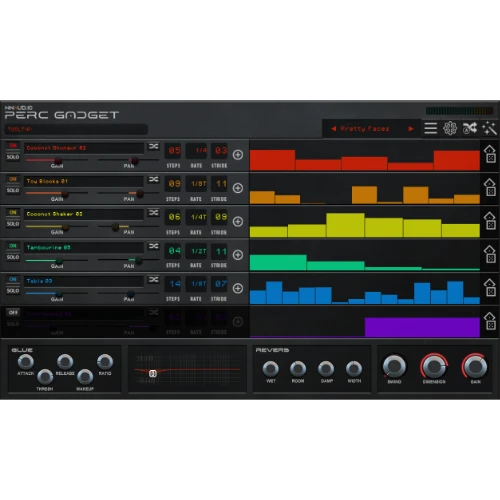Open the Tambourine 05 sample selector
500x500 pixels.
[84, 248]
